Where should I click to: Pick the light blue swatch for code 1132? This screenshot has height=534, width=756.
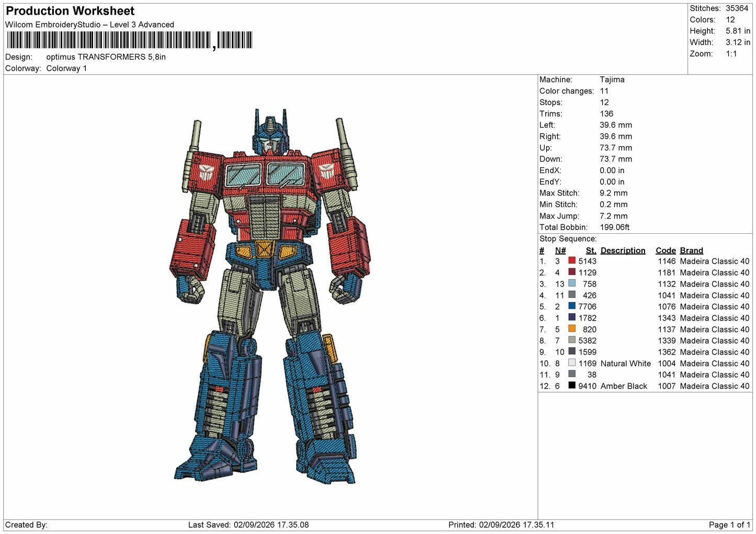point(572,283)
